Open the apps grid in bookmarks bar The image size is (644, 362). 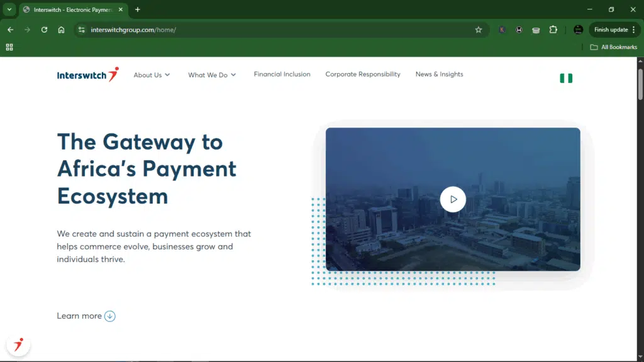coord(9,47)
